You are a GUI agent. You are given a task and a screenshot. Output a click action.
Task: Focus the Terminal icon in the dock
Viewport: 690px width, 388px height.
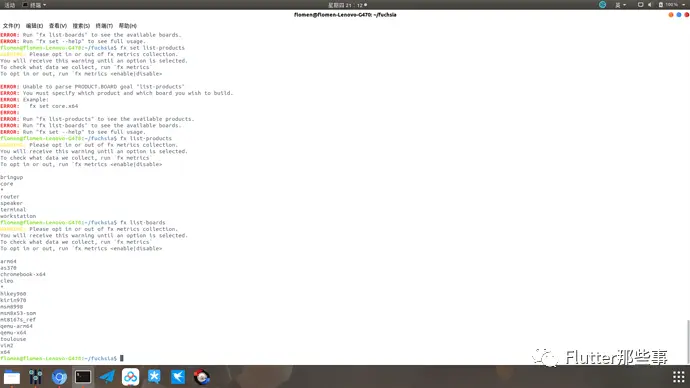[83, 377]
